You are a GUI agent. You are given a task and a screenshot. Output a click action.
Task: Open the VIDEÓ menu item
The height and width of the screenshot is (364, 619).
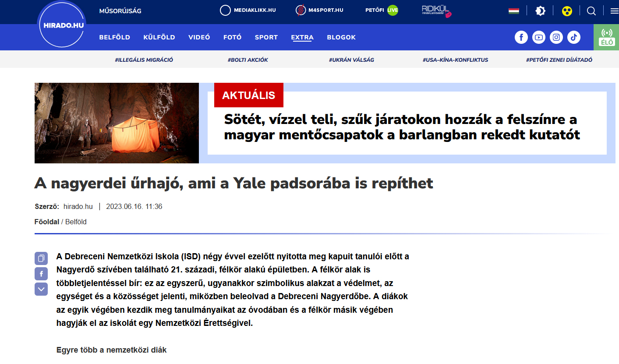point(199,37)
